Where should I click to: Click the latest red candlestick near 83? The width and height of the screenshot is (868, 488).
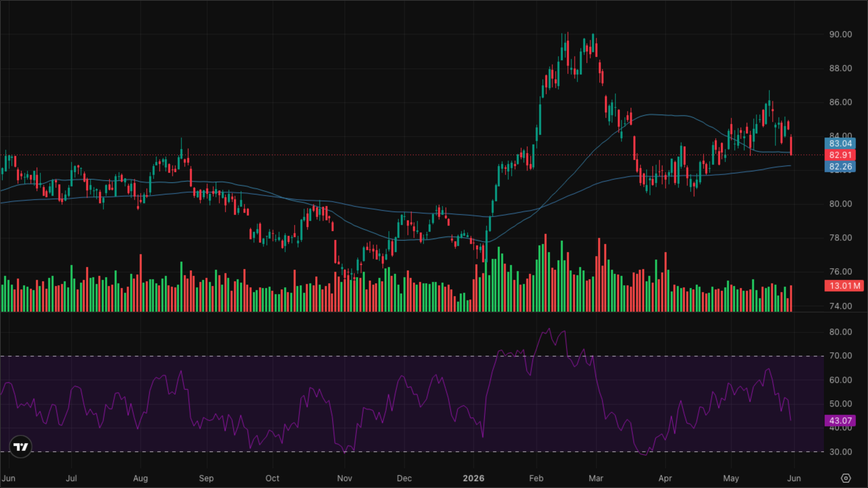click(x=791, y=145)
